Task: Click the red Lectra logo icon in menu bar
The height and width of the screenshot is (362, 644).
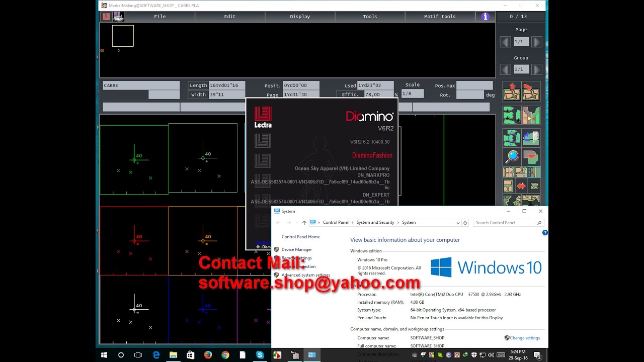Action: tap(106, 17)
